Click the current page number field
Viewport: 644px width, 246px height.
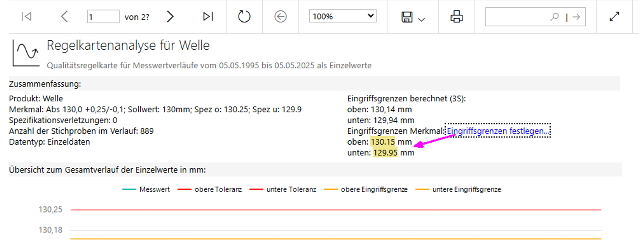[103, 17]
